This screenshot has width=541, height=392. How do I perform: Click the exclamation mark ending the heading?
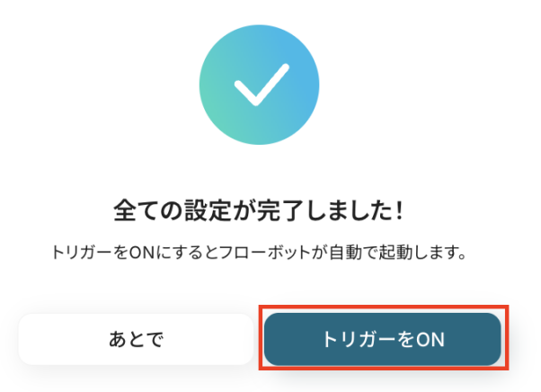point(399,209)
